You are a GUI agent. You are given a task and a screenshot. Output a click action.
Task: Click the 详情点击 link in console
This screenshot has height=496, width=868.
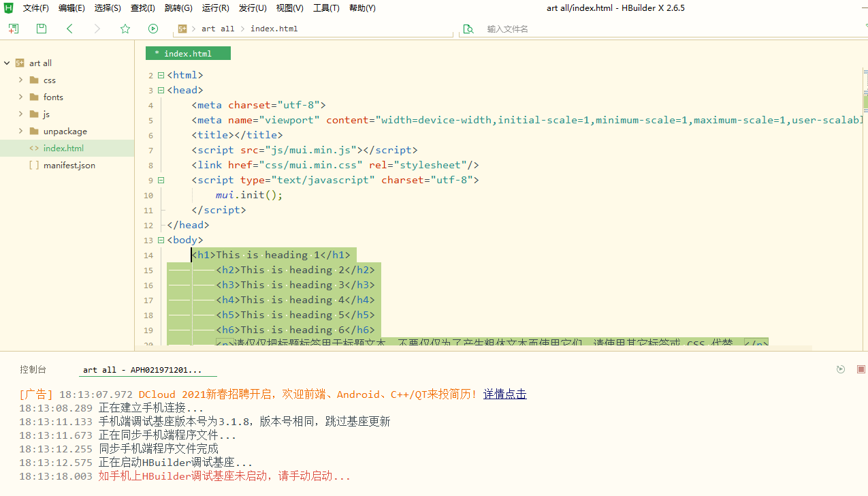504,394
